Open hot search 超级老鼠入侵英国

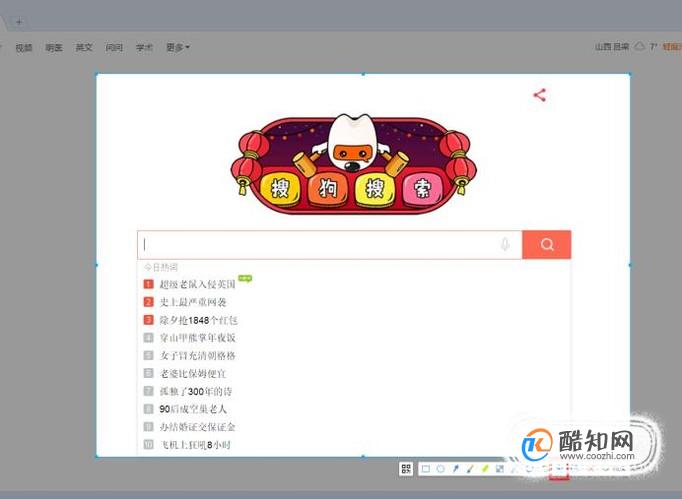click(197, 285)
